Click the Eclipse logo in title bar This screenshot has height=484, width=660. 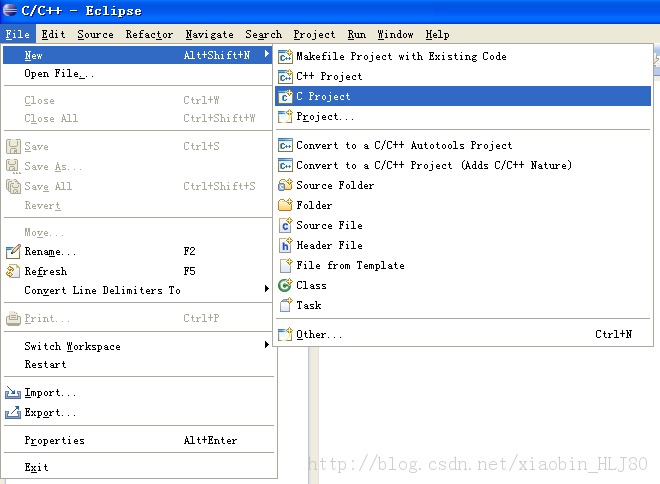pyautogui.click(x=10, y=10)
